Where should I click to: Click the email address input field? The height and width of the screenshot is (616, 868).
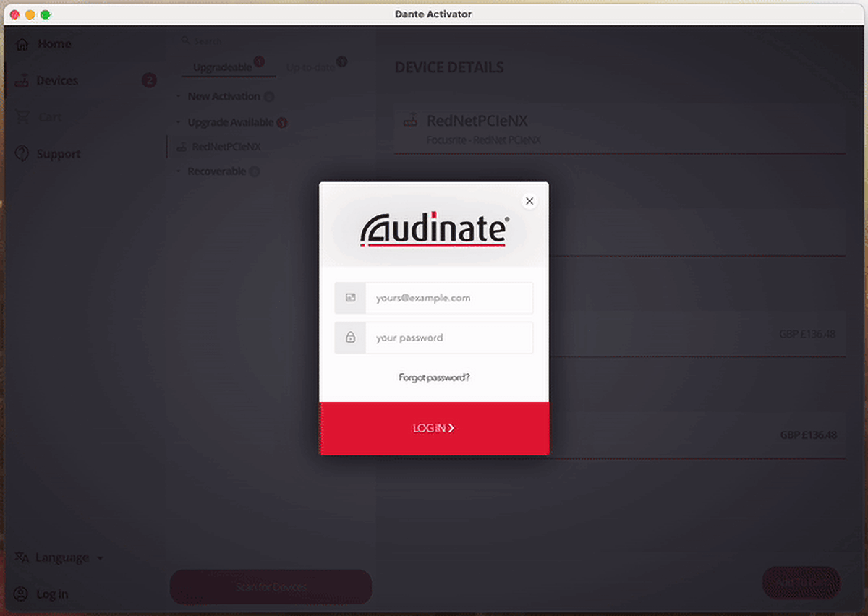[449, 298]
